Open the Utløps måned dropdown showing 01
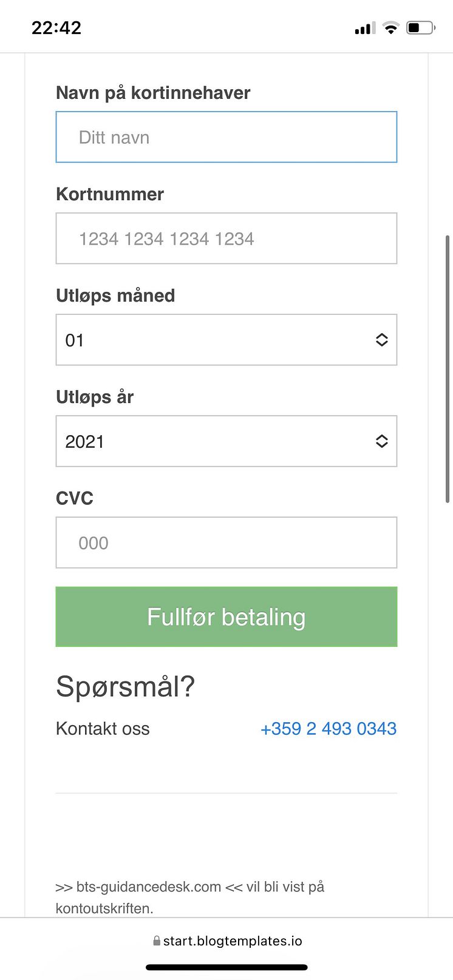Viewport: 453px width, 980px height. coord(226,340)
